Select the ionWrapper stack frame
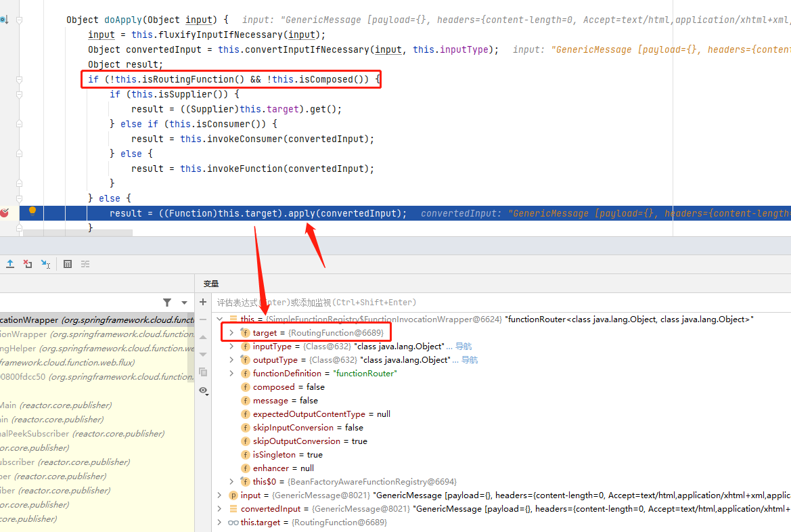Image resolution: width=791 pixels, height=532 pixels. 97,334
